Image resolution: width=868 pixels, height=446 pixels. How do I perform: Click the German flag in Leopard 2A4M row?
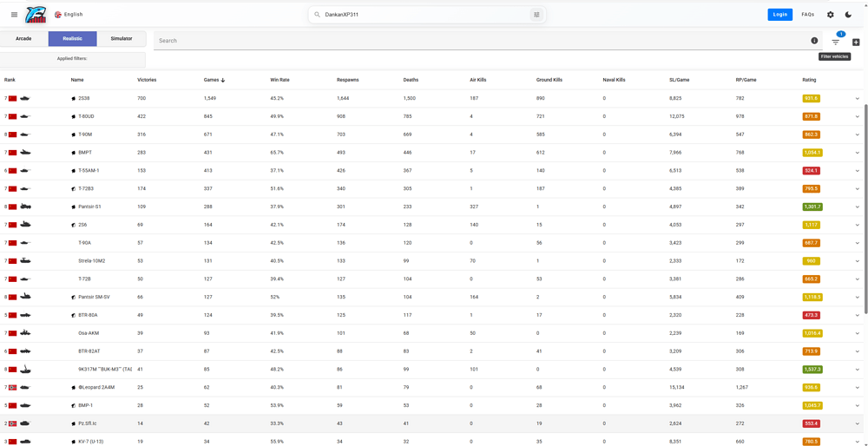click(x=13, y=387)
